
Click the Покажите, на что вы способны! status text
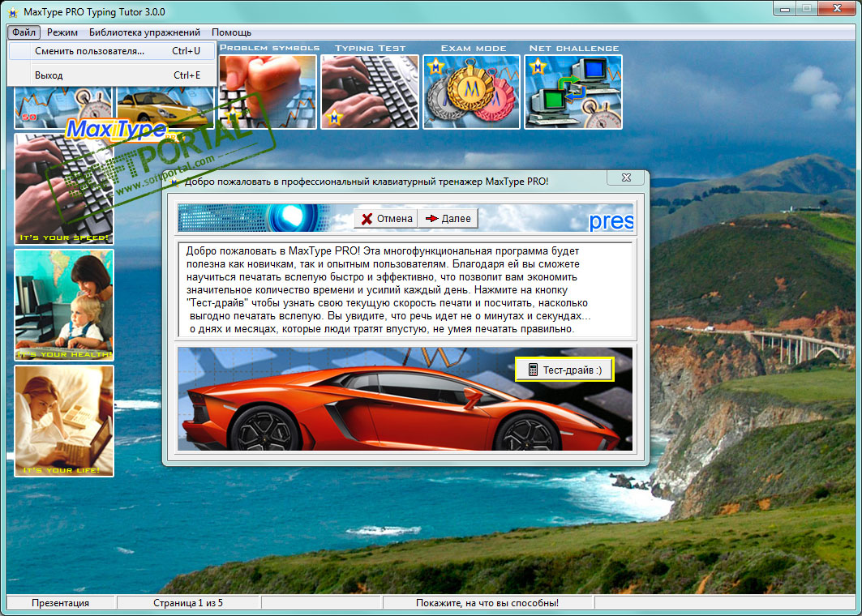(487, 603)
